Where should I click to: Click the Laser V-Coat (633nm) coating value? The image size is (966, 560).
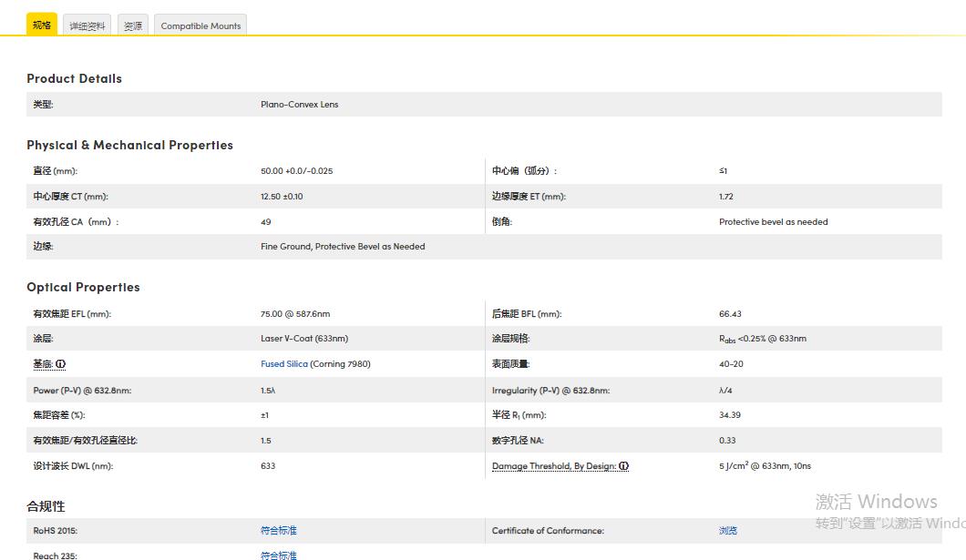pyautogui.click(x=304, y=339)
